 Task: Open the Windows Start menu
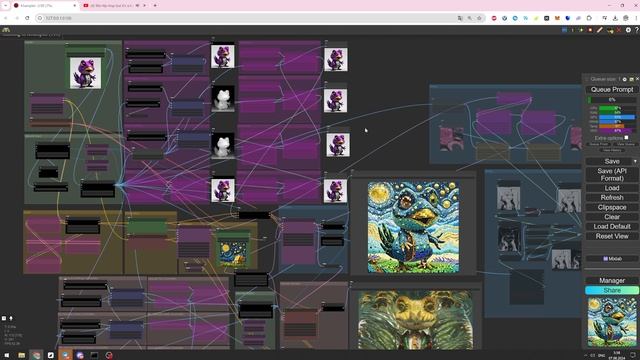7,356
